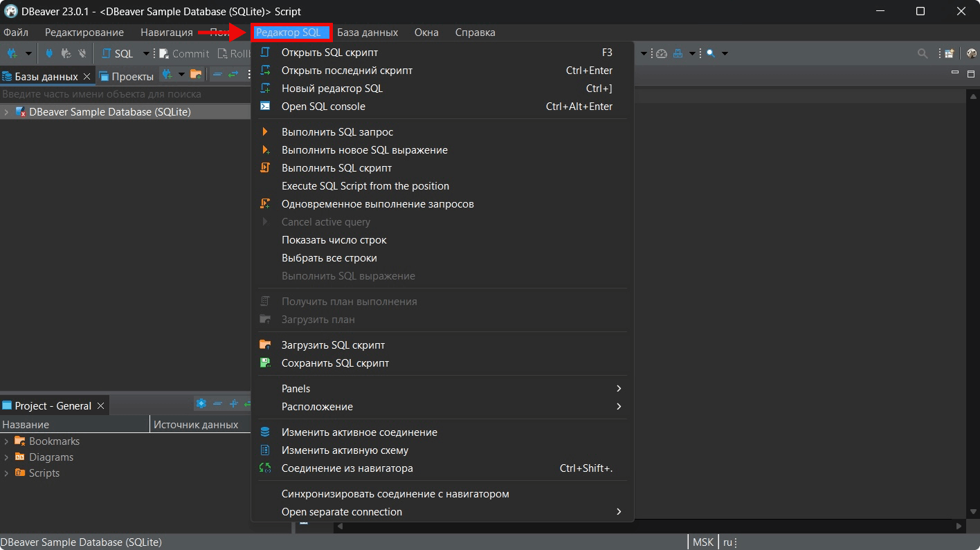Open the Файл menu
This screenshot has height=550, width=980.
tap(16, 33)
